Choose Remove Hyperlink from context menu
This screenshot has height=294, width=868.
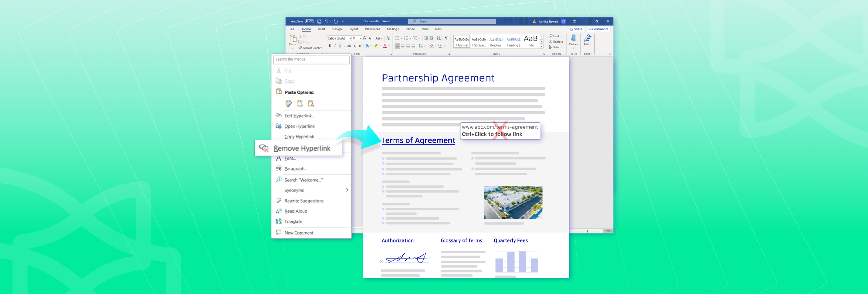click(301, 148)
